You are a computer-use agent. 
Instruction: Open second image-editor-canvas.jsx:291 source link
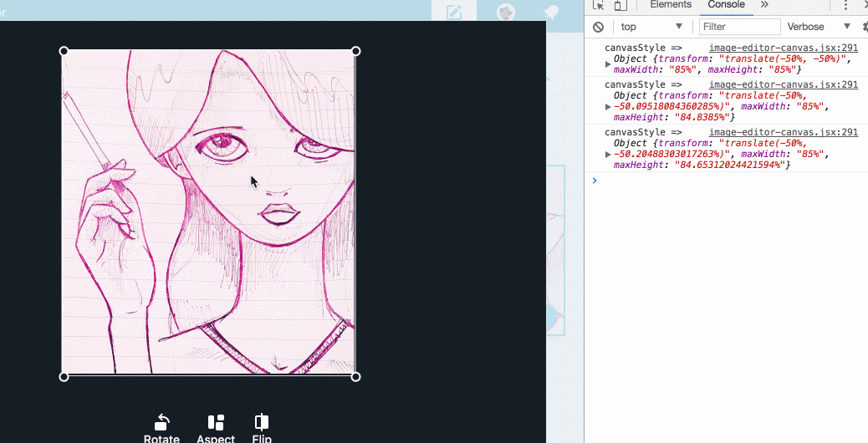pyautogui.click(x=784, y=84)
